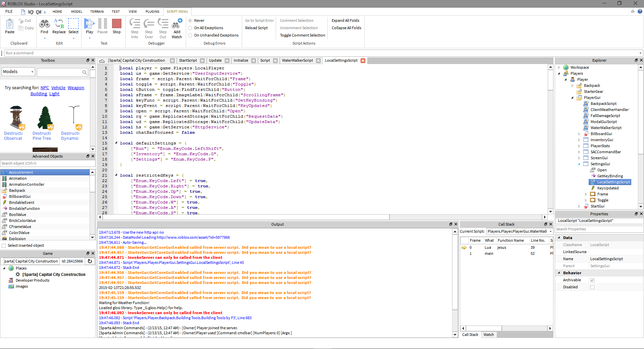Screen dimensions: 644x349
Task: Click the Vehicle search suggestion link
Action: click(58, 88)
